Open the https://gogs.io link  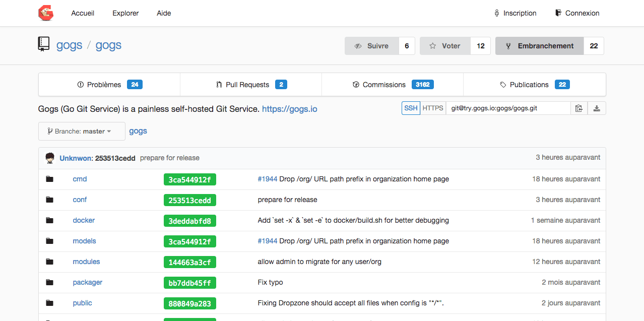pyautogui.click(x=290, y=109)
